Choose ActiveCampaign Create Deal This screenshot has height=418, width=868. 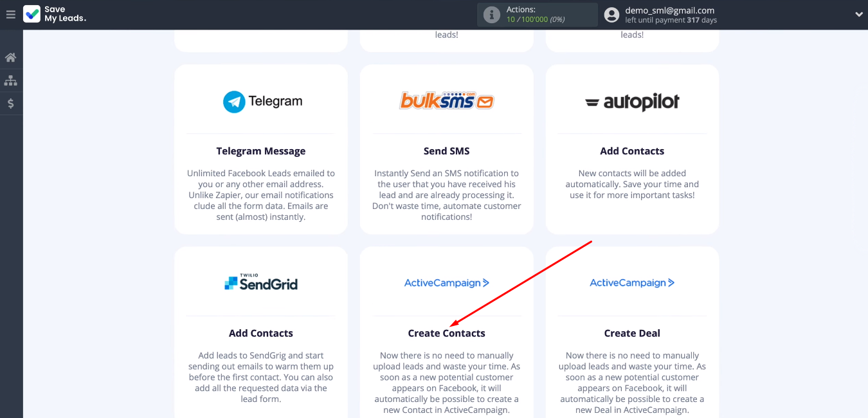[x=632, y=333]
